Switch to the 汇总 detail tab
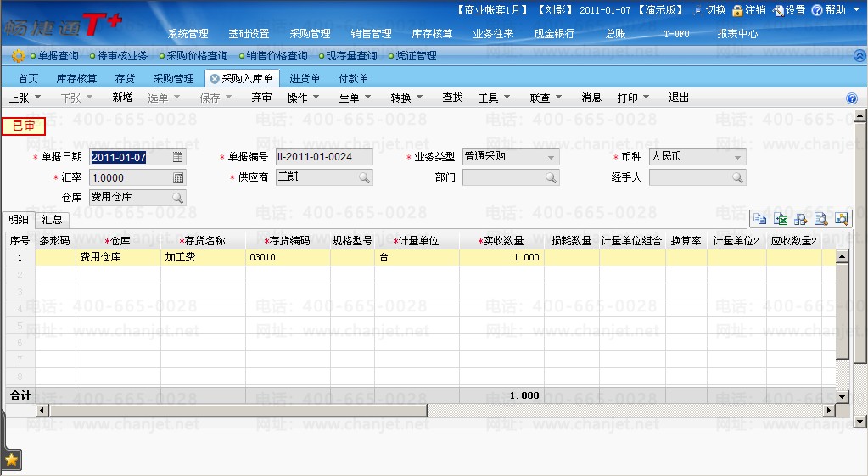The height and width of the screenshot is (476, 868). pyautogui.click(x=52, y=220)
